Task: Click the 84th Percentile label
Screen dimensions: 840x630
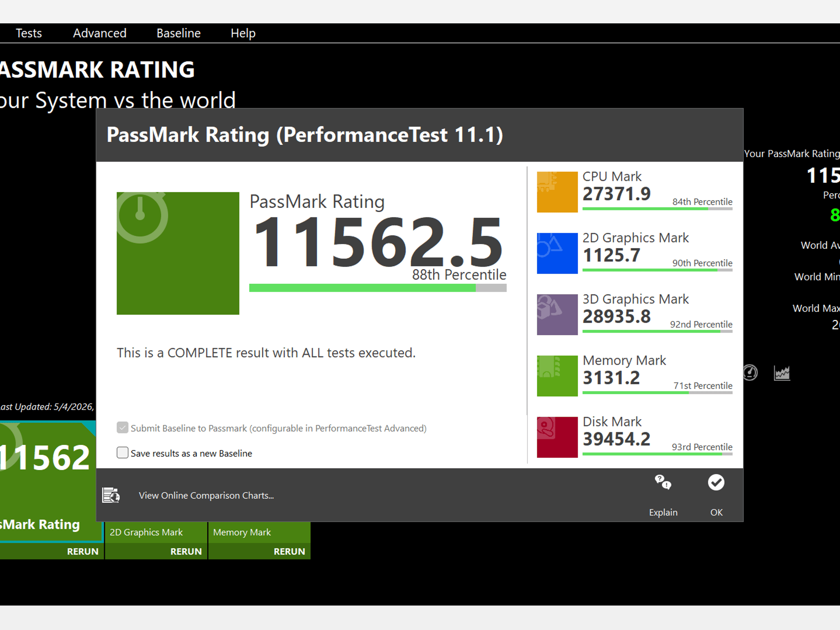Action: pyautogui.click(x=702, y=202)
